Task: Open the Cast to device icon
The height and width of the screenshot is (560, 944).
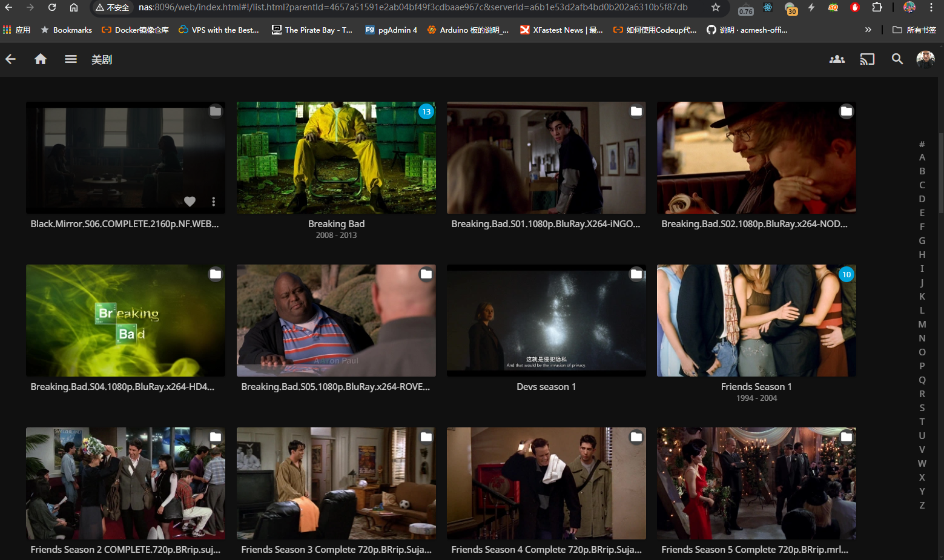Action: pos(867,59)
